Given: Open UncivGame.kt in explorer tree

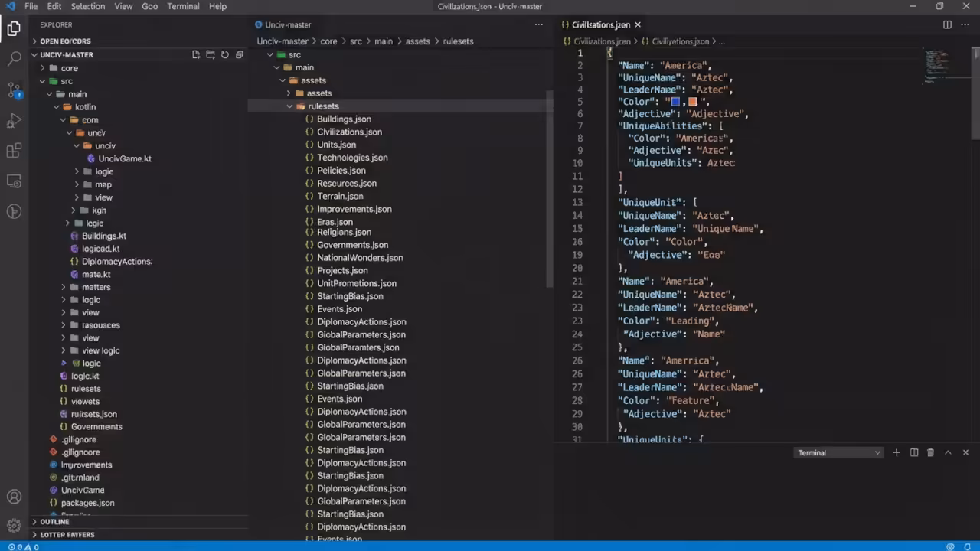Looking at the screenshot, I should pyautogui.click(x=124, y=158).
